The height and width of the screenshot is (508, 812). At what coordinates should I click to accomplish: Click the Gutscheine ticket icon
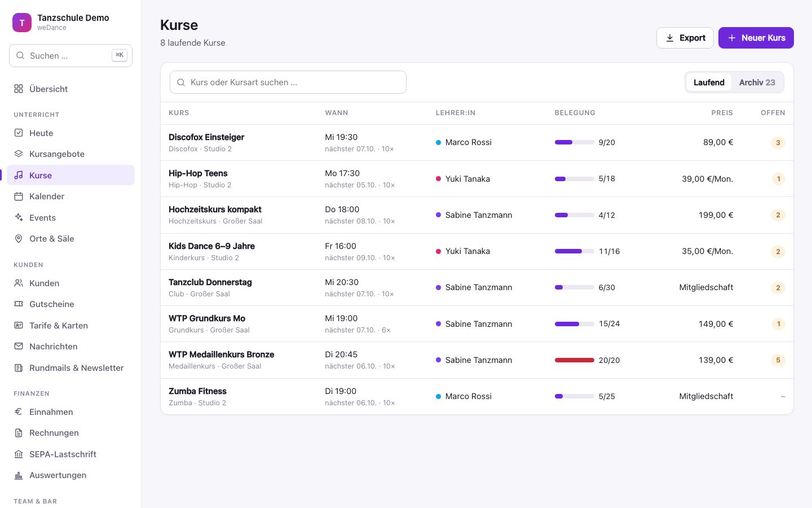click(x=19, y=304)
